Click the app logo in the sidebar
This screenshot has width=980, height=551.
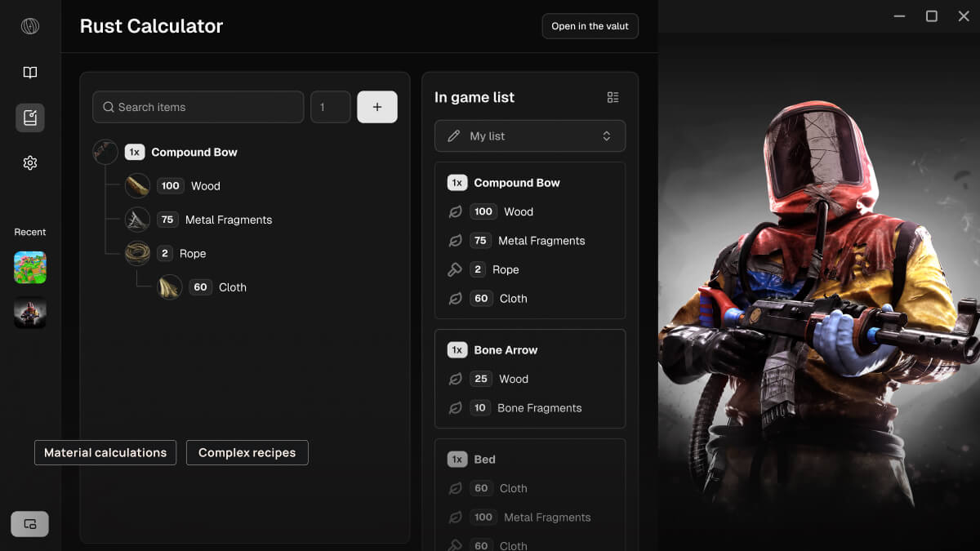30,26
